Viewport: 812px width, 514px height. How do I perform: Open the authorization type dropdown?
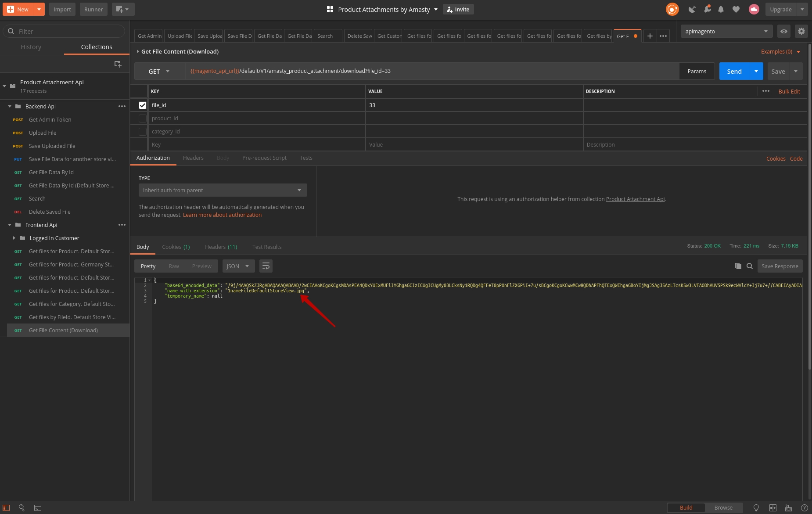point(223,190)
